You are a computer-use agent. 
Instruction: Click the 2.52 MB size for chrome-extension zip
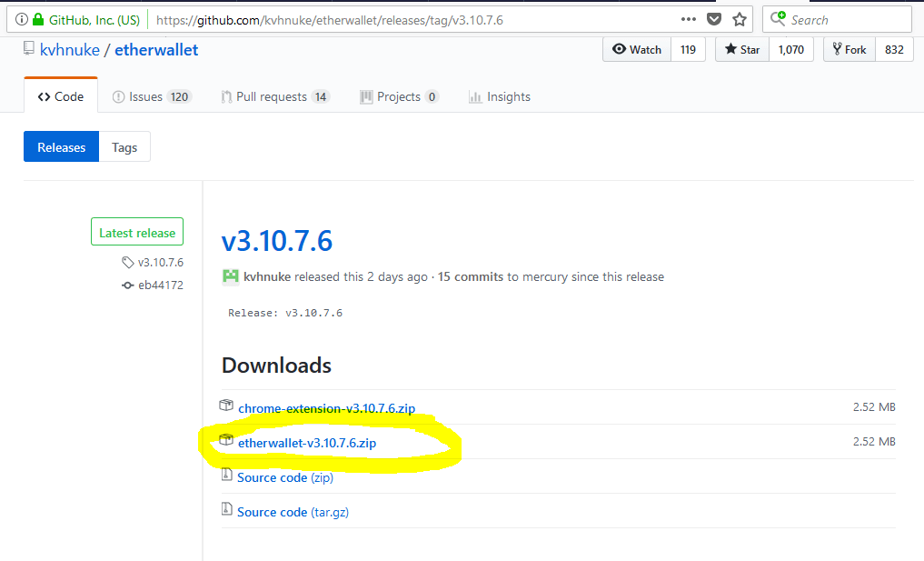[x=874, y=407]
